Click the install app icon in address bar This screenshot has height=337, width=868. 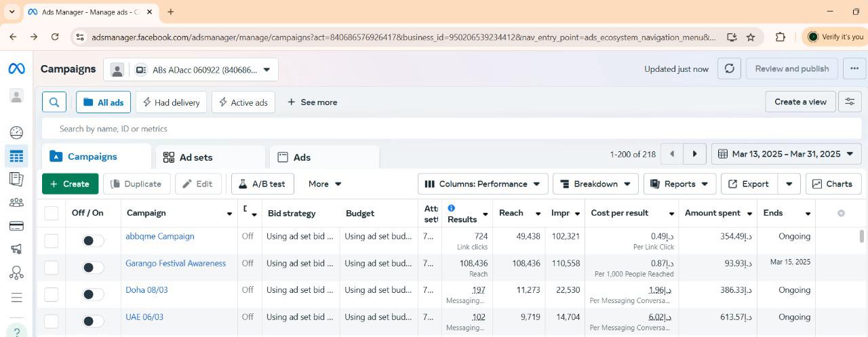(732, 37)
